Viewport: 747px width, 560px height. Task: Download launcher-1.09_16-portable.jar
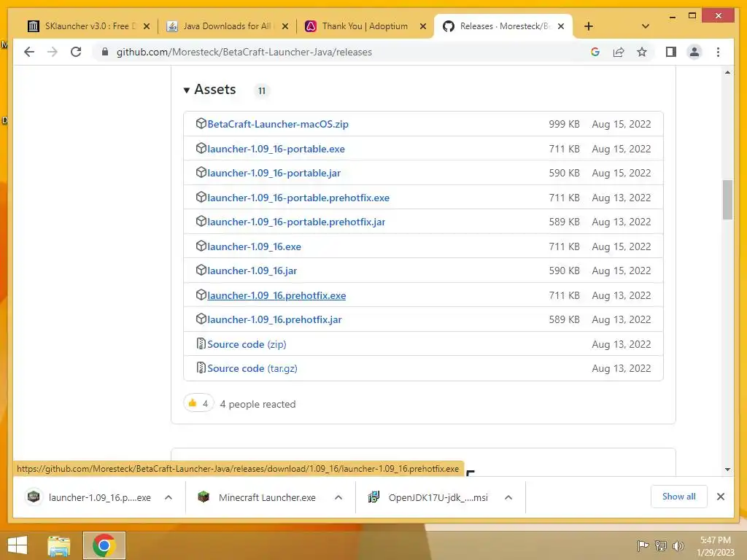click(x=274, y=174)
